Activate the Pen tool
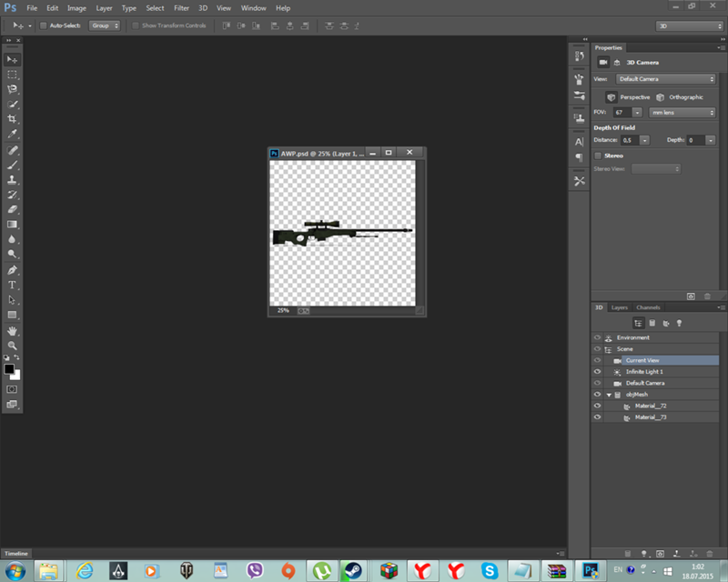 click(x=13, y=270)
